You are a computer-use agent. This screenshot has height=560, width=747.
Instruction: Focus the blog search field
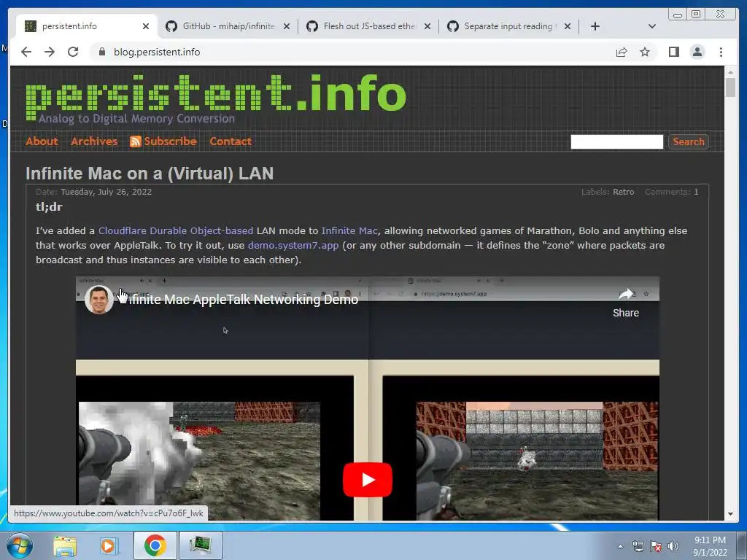click(x=616, y=141)
